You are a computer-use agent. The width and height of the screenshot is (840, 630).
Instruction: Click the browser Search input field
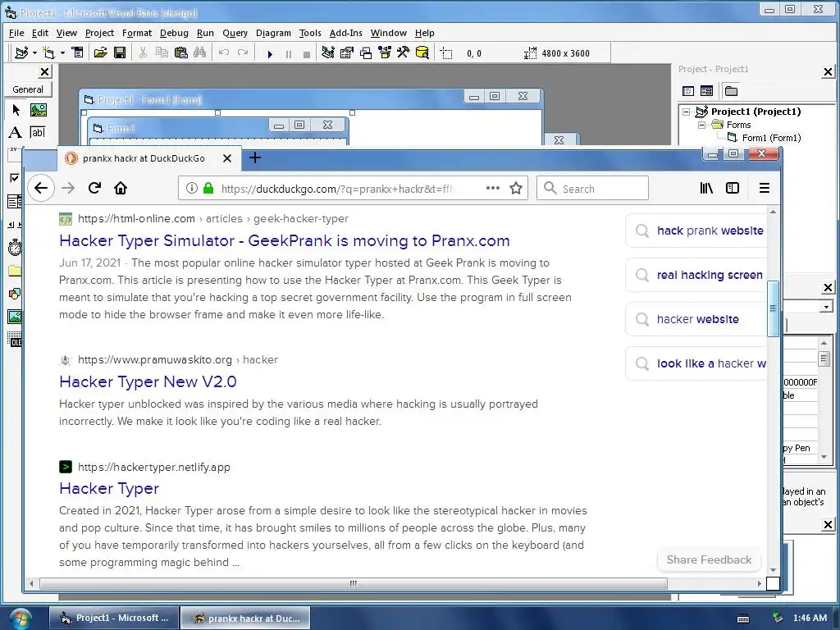click(x=592, y=188)
